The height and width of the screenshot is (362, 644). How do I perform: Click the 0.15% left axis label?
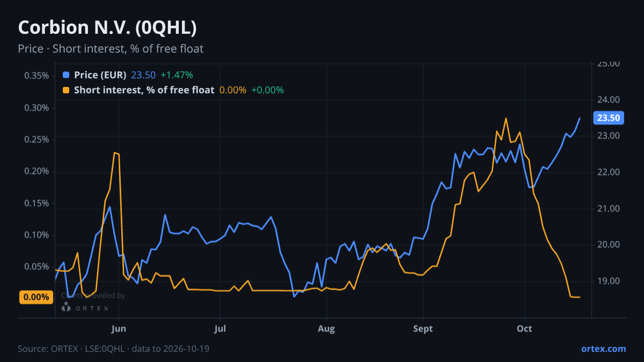[36, 203]
